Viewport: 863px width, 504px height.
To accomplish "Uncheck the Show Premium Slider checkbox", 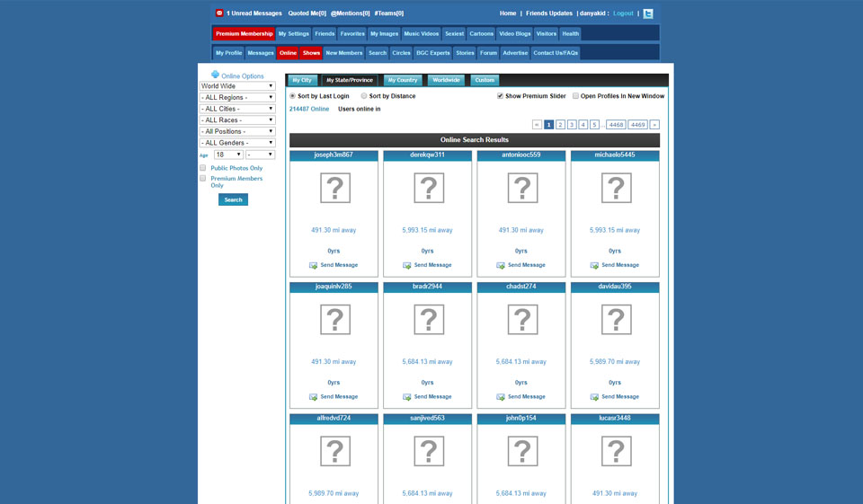I will pyautogui.click(x=500, y=95).
